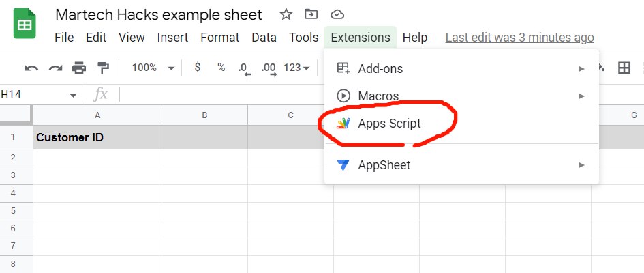Image resolution: width=644 pixels, height=273 pixels.
Task: Select row 8 header
Action: [x=16, y=263]
